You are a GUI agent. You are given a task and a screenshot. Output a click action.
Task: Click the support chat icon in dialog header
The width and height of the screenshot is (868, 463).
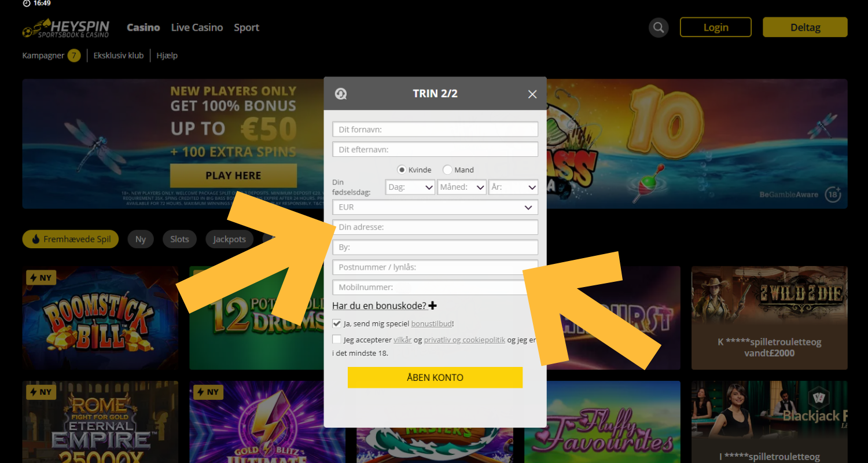(x=341, y=94)
